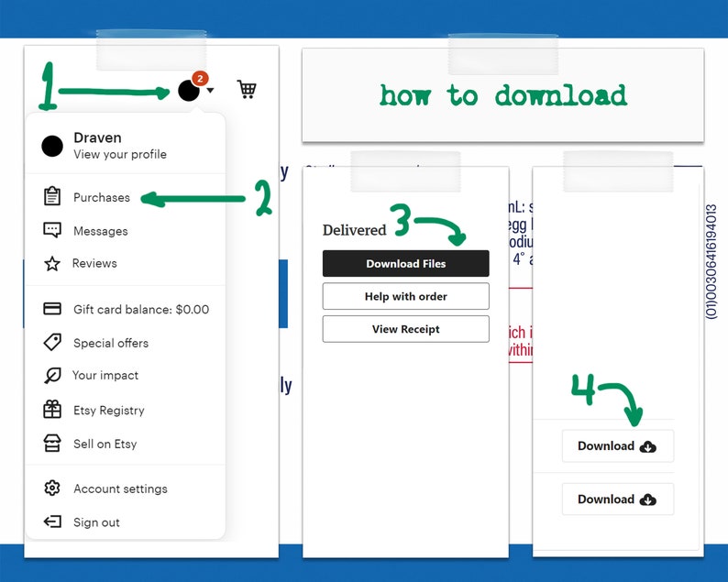Click the gift card balance card icon
The height and width of the screenshot is (582, 728).
pyautogui.click(x=52, y=309)
